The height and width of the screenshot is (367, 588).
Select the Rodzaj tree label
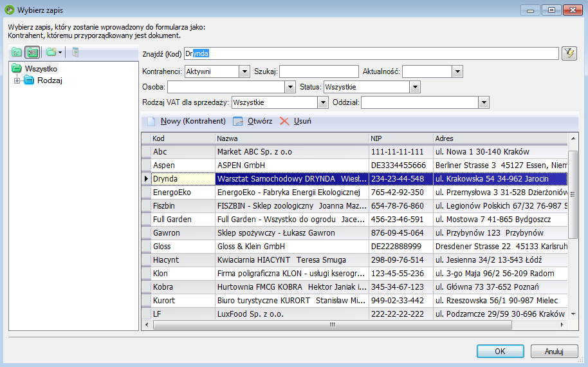(x=50, y=80)
